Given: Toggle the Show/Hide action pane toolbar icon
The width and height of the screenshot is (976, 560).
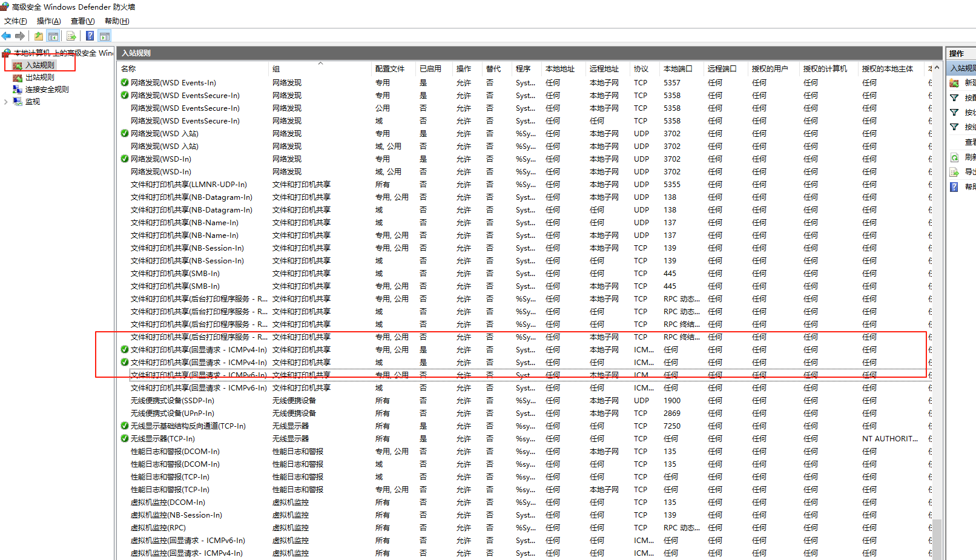Looking at the screenshot, I should coord(105,36).
